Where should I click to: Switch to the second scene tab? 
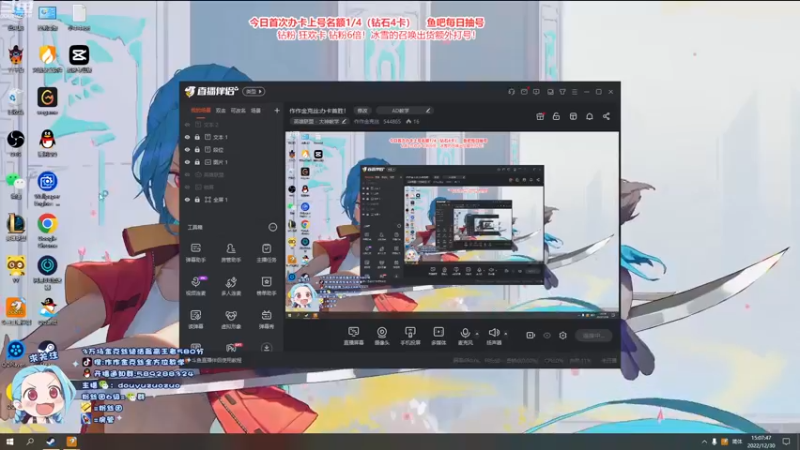220,110
